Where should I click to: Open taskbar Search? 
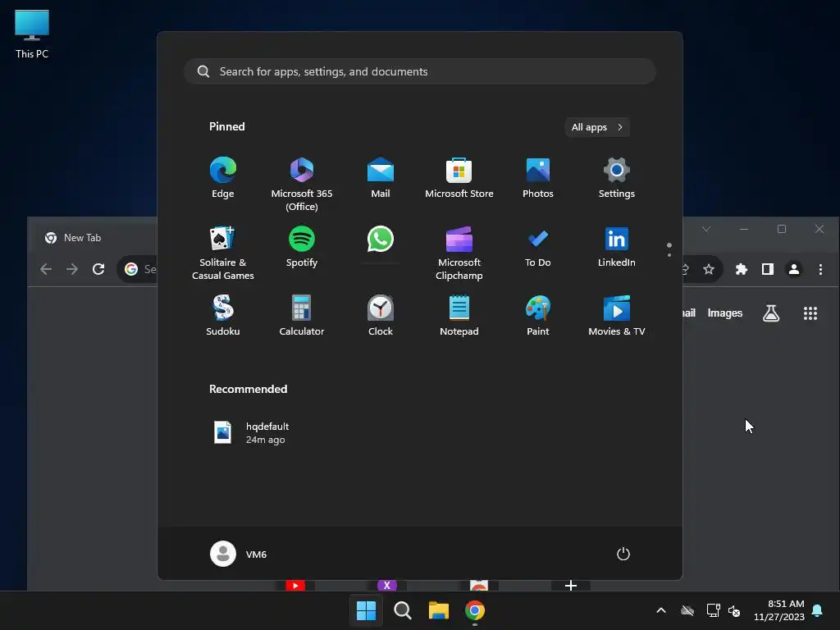point(402,610)
